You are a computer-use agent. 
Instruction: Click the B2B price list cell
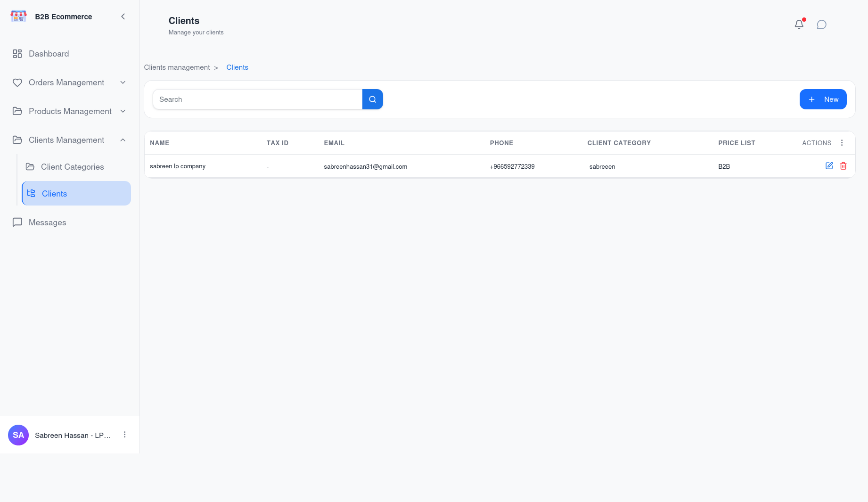tap(724, 166)
